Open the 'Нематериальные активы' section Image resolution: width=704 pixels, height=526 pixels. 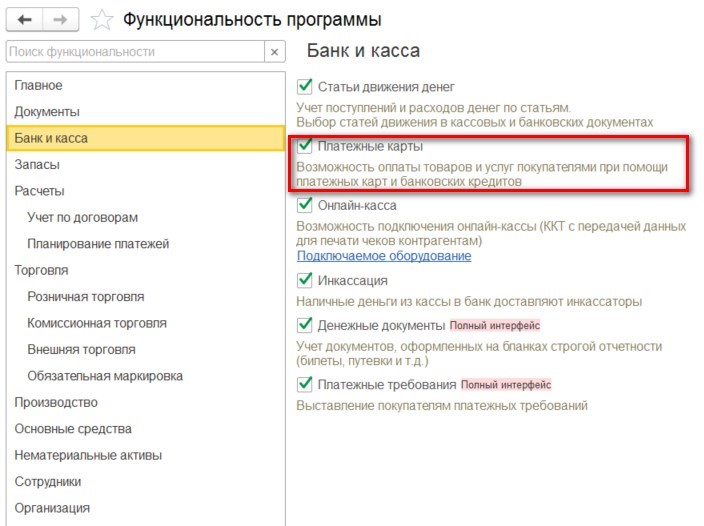click(146, 456)
